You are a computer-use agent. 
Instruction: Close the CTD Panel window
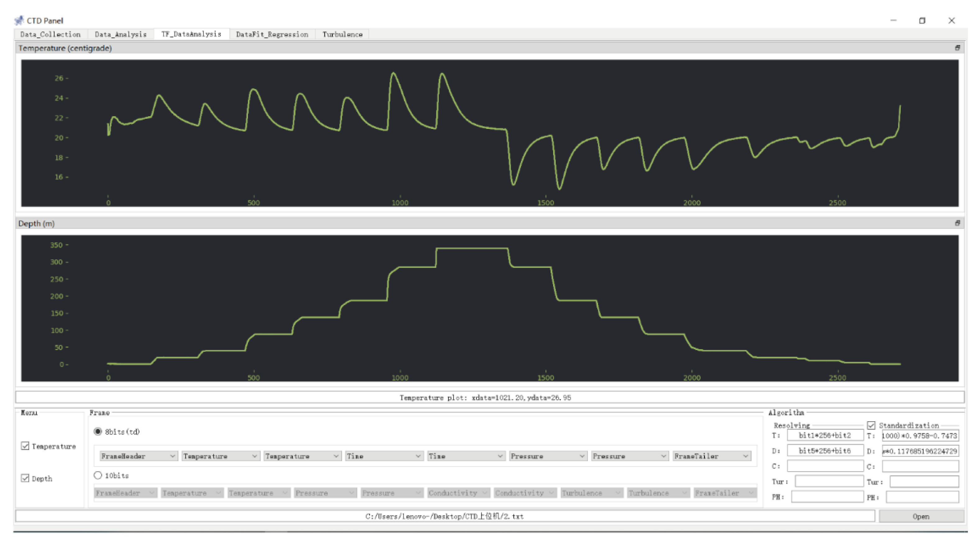tap(951, 21)
